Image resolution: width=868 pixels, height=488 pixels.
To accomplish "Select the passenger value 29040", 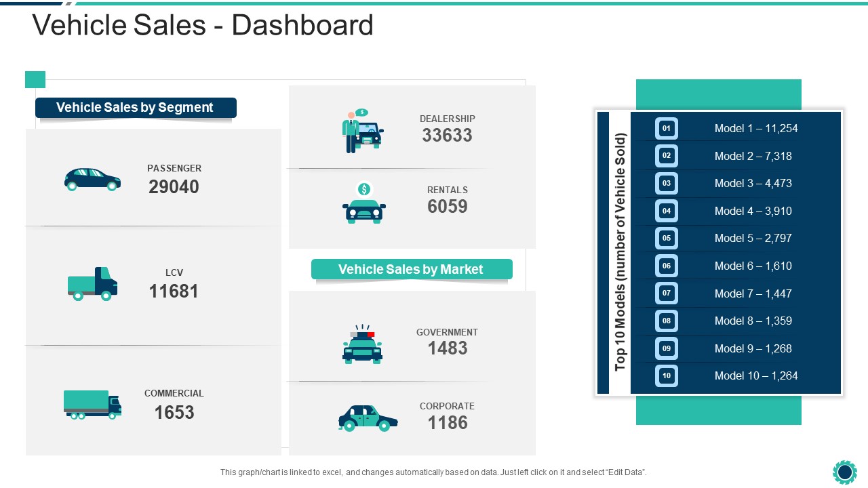I will 174,187.
